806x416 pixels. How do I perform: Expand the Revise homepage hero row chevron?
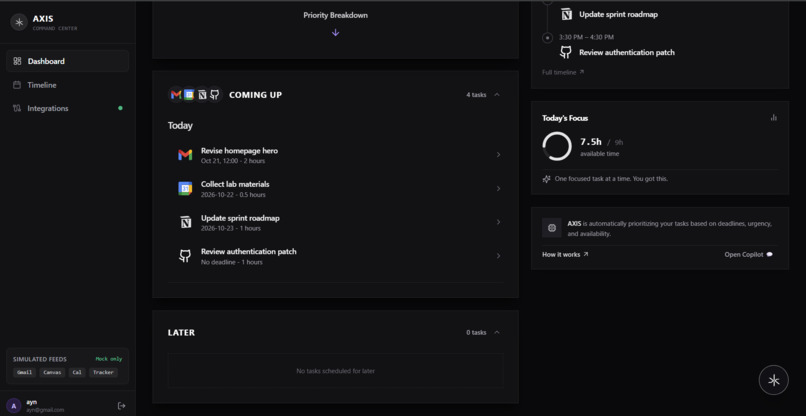tap(498, 155)
